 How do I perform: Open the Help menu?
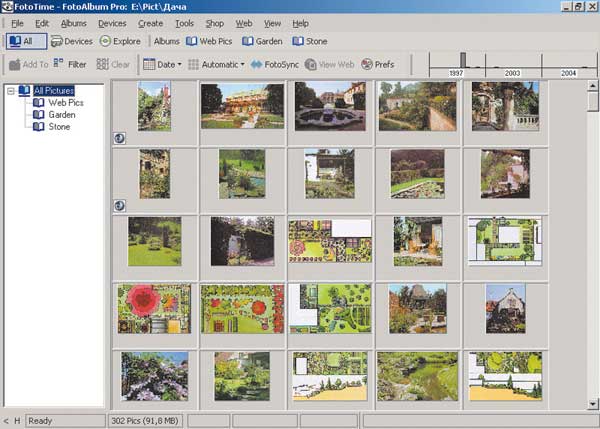300,23
